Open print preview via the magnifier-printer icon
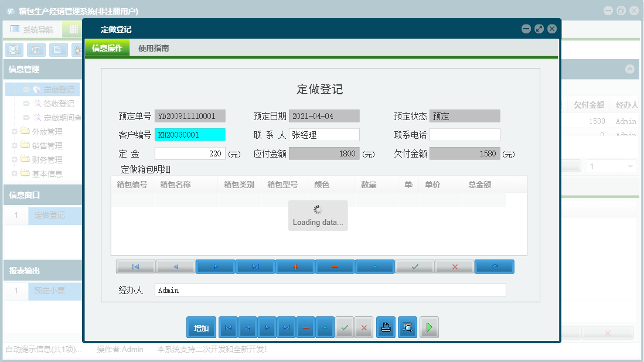 point(407,327)
